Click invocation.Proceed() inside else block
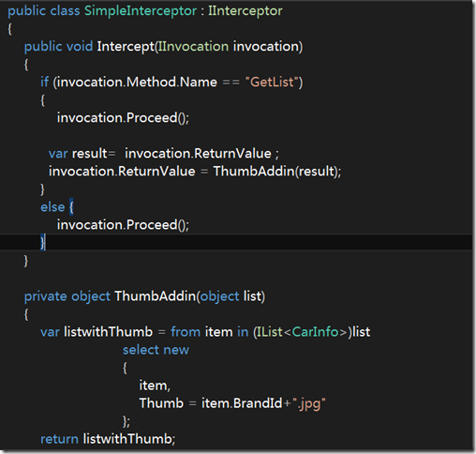This screenshot has width=476, height=454. 123,225
